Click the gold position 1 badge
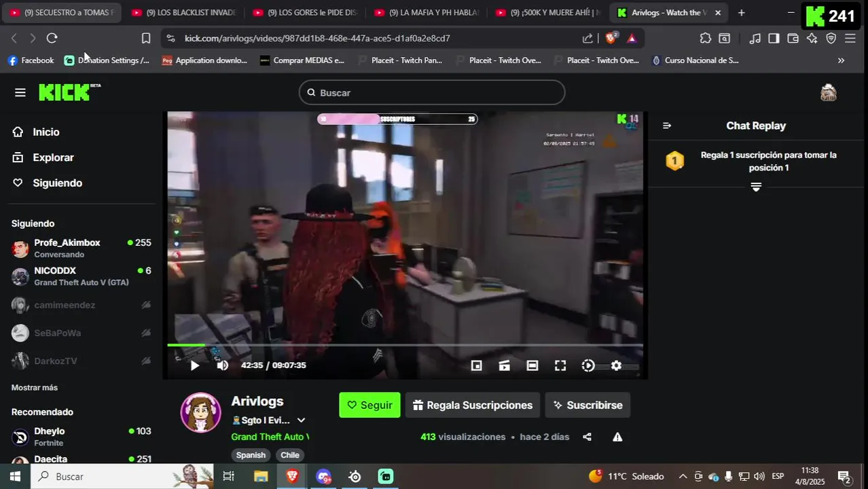 tap(674, 161)
